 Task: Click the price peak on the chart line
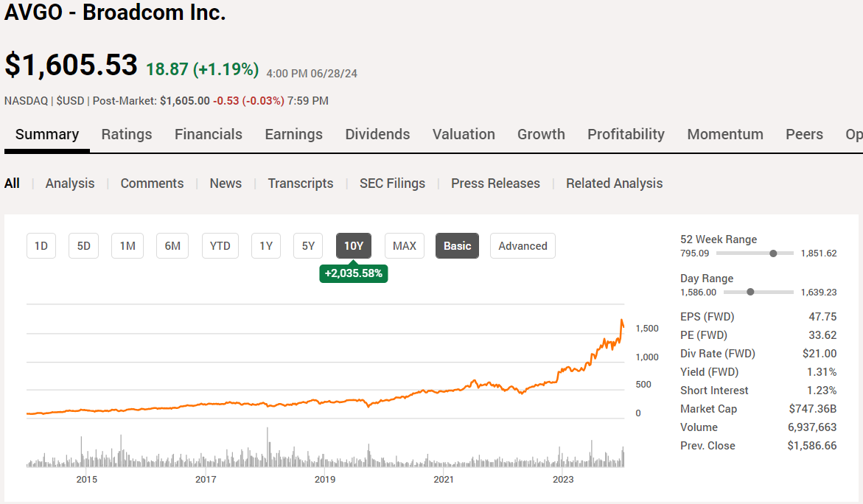tap(622, 321)
